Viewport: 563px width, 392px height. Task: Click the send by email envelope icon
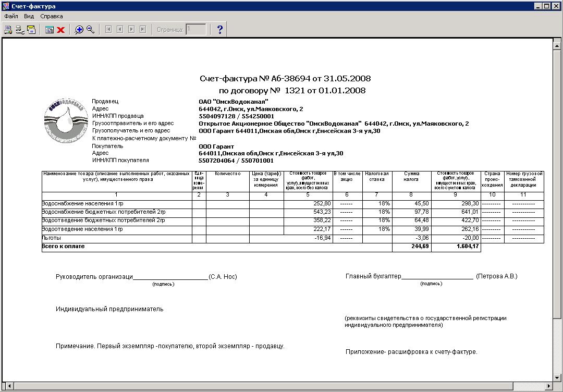(31, 30)
